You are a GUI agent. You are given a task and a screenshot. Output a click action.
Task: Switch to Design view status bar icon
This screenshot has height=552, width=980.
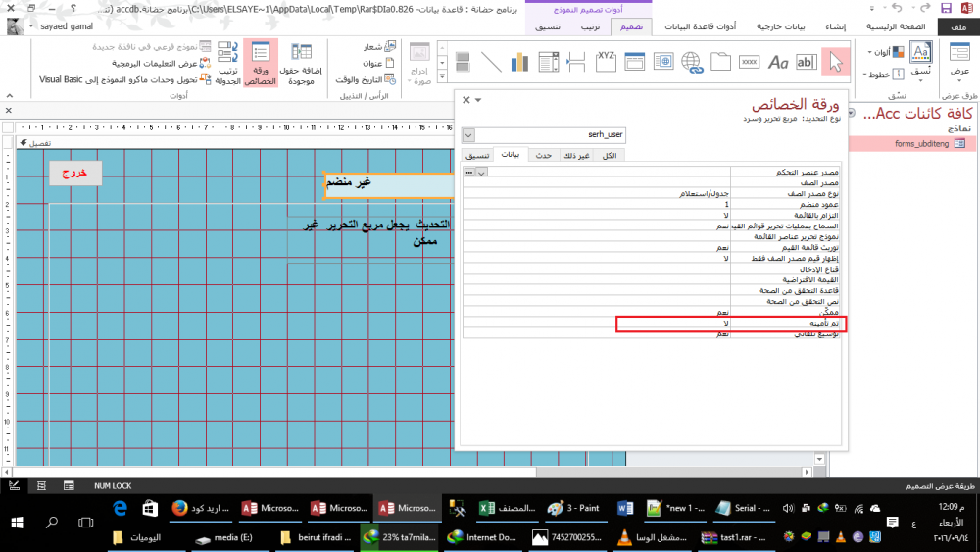tap(15, 485)
